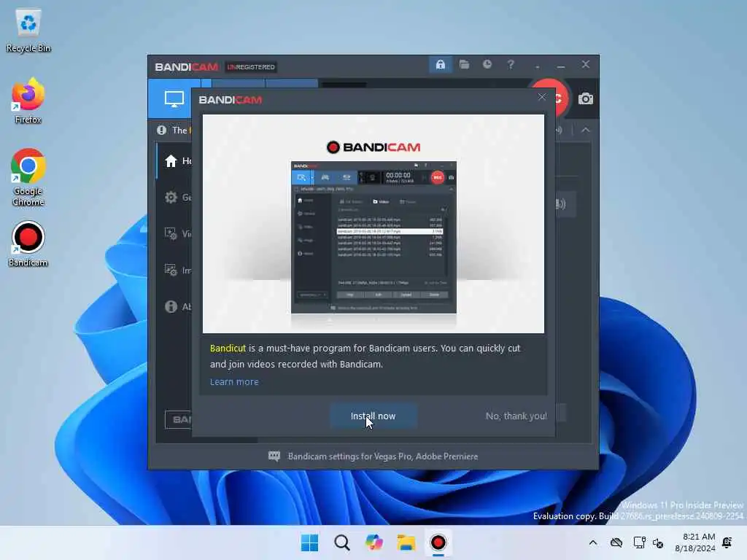The width and height of the screenshot is (747, 560).
Task: Minimize the Bandicam window
Action: (x=561, y=65)
